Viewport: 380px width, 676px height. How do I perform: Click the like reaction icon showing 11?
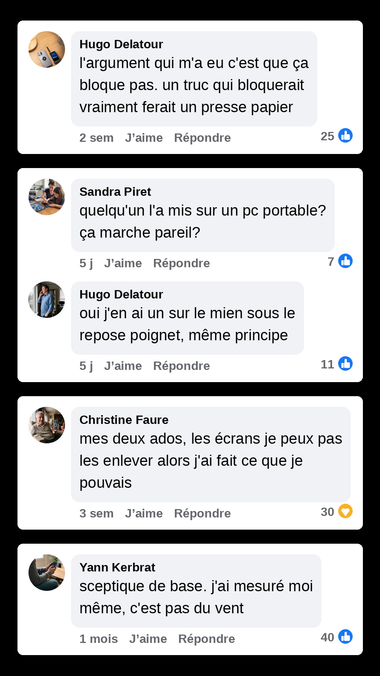[x=345, y=363]
